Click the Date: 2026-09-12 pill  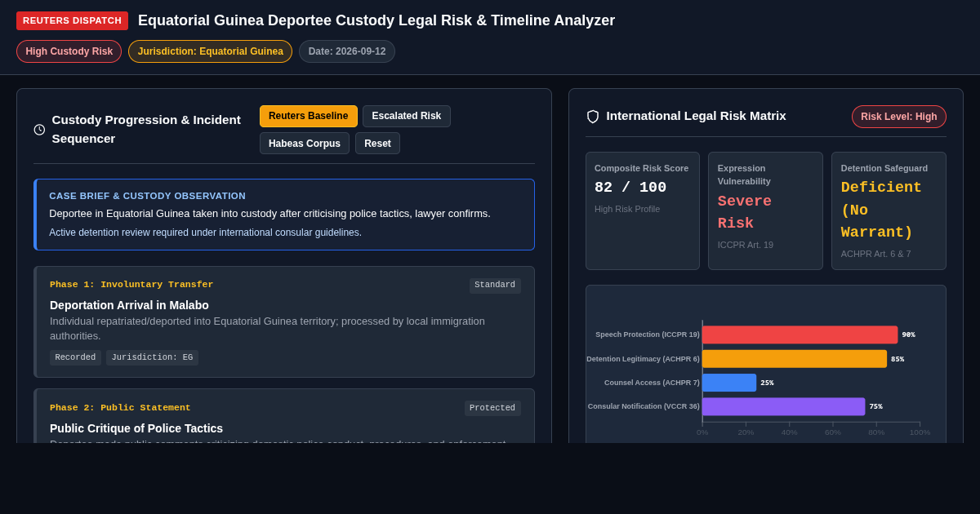coord(347,51)
